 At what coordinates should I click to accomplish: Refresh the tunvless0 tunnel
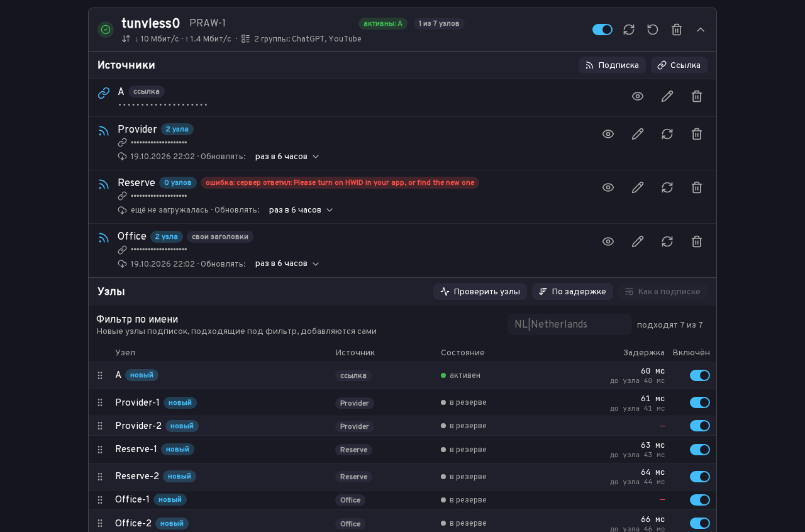629,30
